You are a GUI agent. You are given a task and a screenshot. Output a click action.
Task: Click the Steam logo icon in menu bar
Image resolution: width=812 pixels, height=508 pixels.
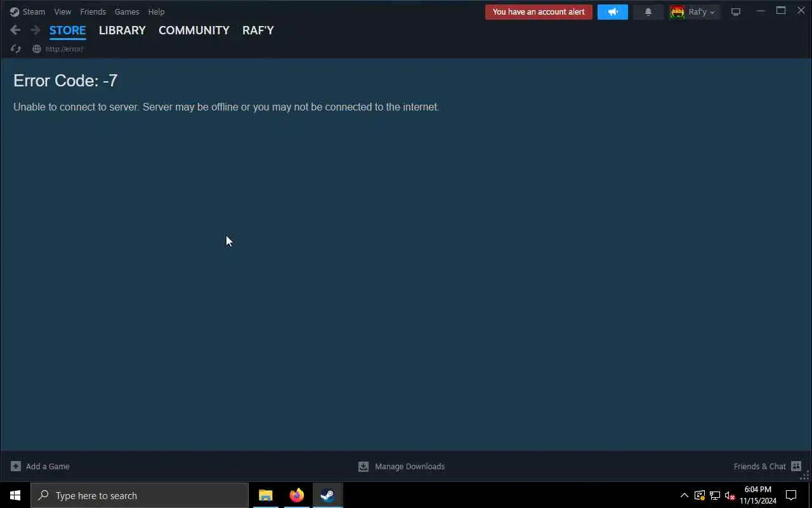(15, 12)
